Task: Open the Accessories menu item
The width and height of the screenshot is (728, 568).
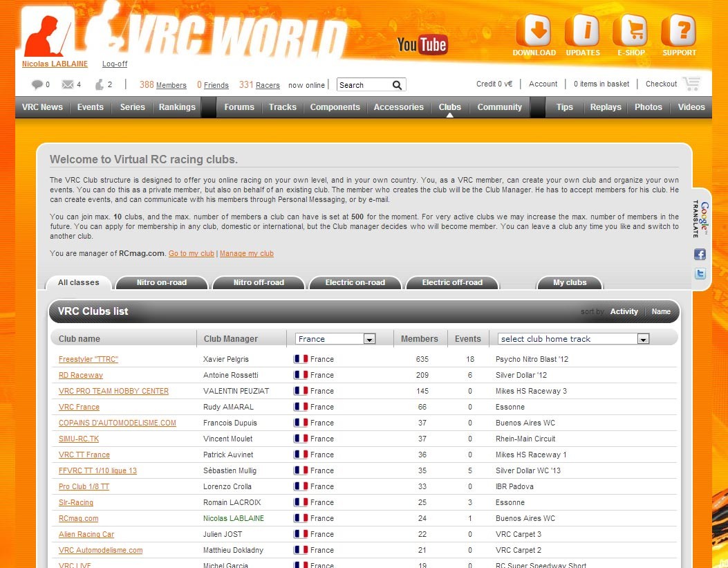Action: [x=398, y=107]
